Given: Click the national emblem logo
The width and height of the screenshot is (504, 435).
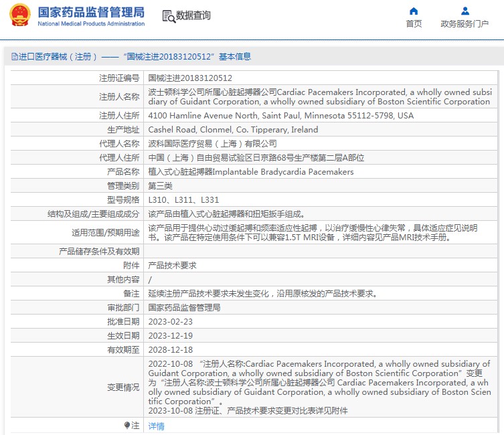Looking at the screenshot, I should pyautogui.click(x=20, y=15).
